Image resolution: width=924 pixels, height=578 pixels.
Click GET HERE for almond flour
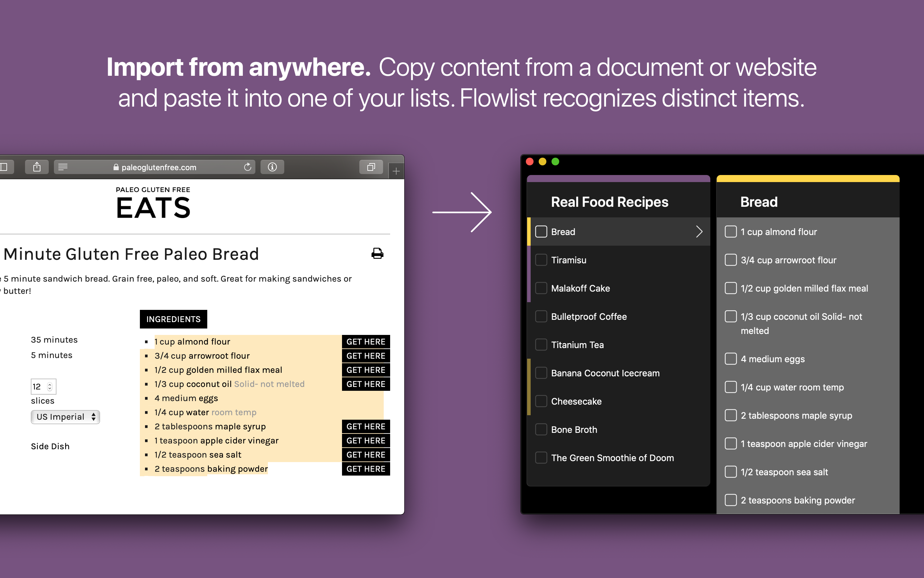(x=366, y=342)
